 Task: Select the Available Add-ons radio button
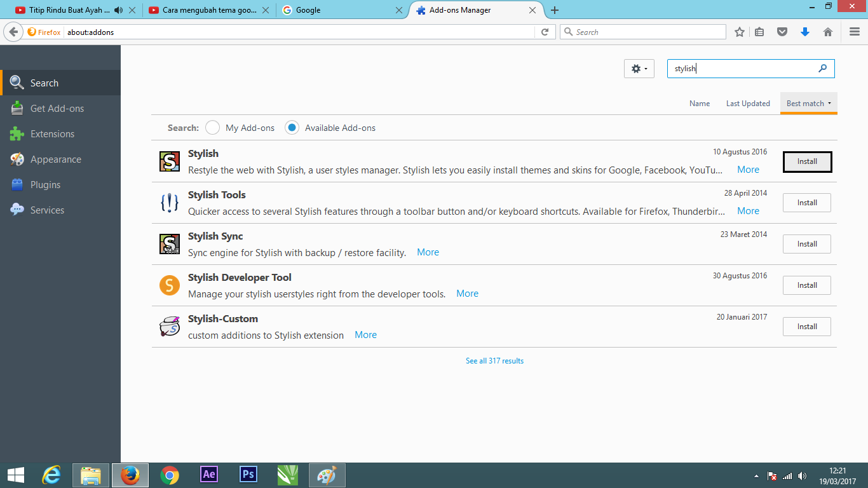292,128
